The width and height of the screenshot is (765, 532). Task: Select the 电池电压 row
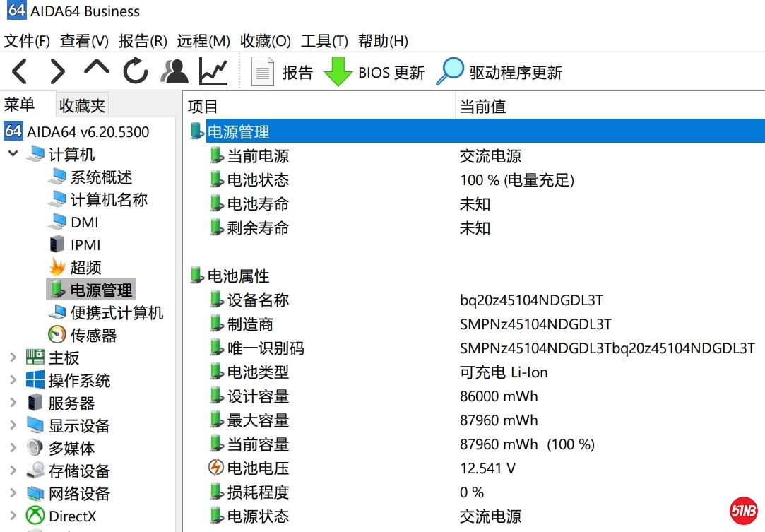pos(258,468)
